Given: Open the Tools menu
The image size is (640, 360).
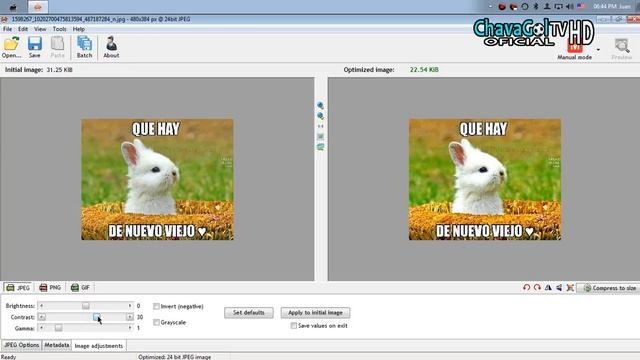Looking at the screenshot, I should [59, 29].
